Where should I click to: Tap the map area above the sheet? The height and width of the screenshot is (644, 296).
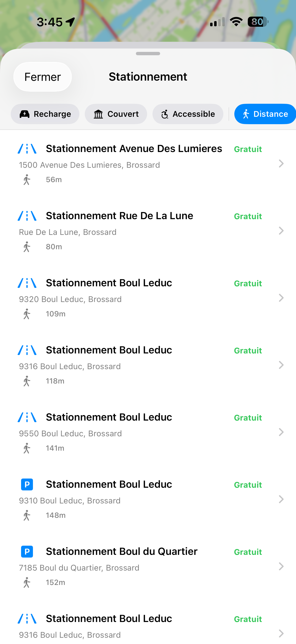148,33
